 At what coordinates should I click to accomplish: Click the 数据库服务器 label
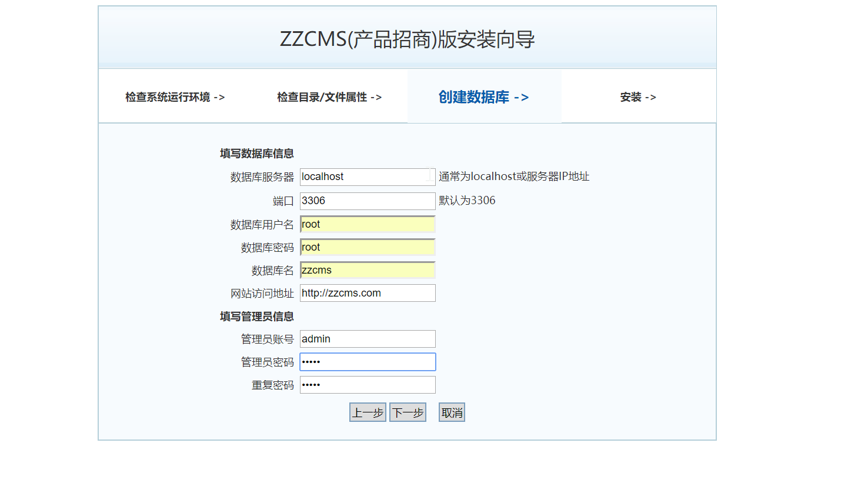[262, 177]
